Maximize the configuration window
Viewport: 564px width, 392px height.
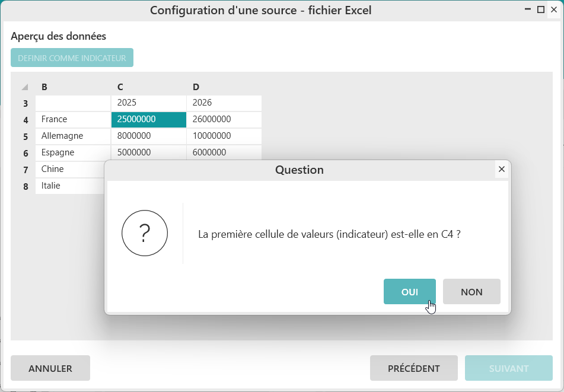(540, 9)
